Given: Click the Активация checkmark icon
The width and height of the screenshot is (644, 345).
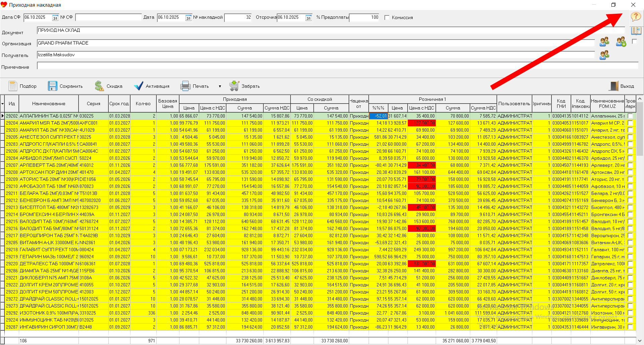Looking at the screenshot, I should [139, 86].
